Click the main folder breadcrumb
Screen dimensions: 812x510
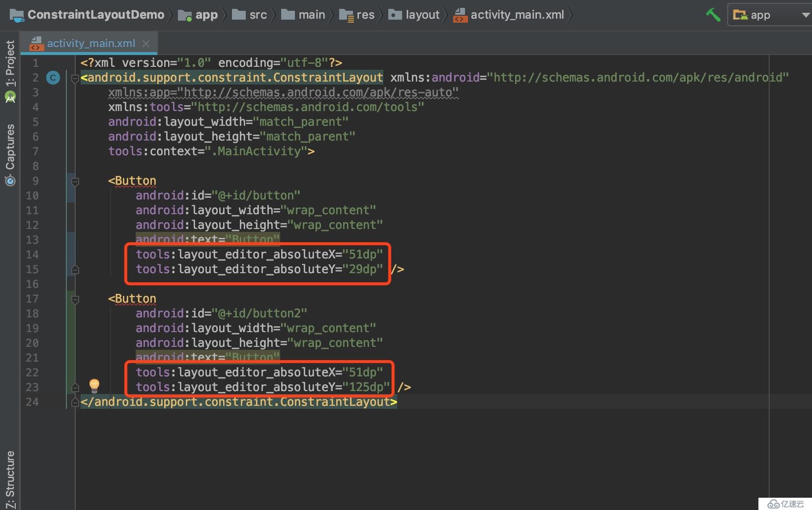303,15
